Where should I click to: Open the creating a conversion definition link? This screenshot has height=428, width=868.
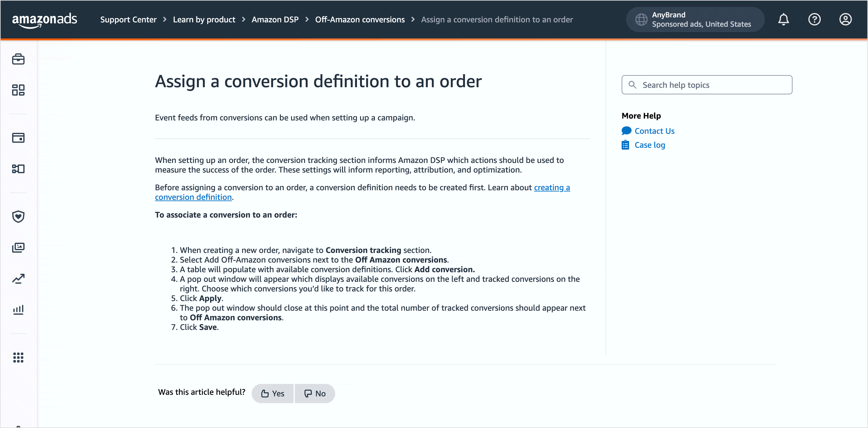pos(552,187)
